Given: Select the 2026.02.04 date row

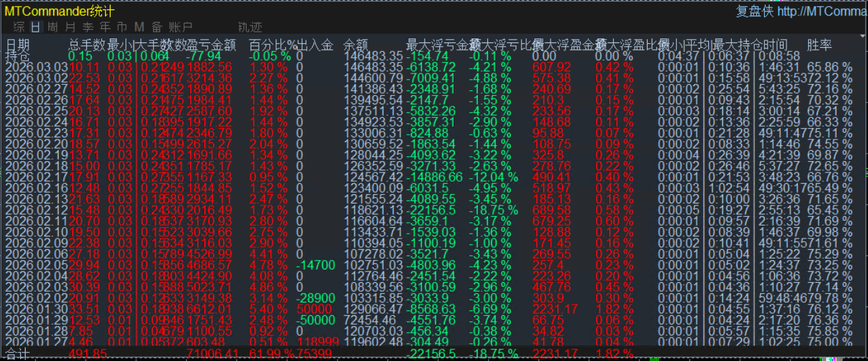Looking at the screenshot, I should [36, 275].
